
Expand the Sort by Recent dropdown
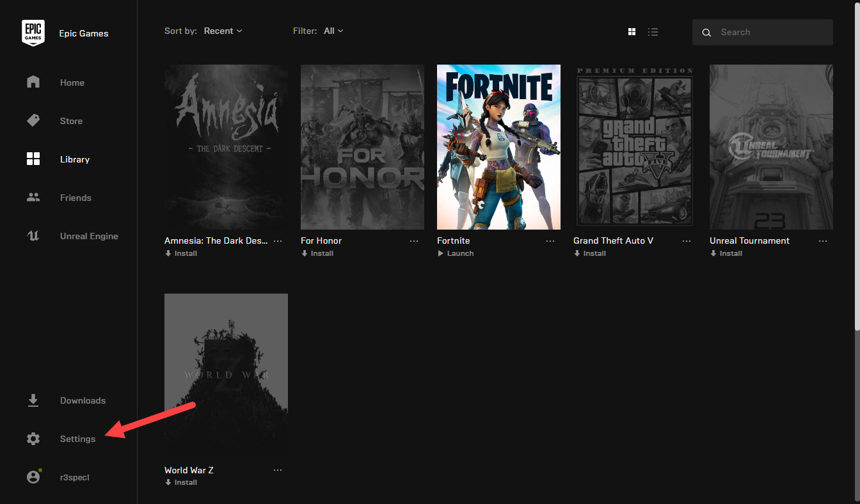pos(223,31)
